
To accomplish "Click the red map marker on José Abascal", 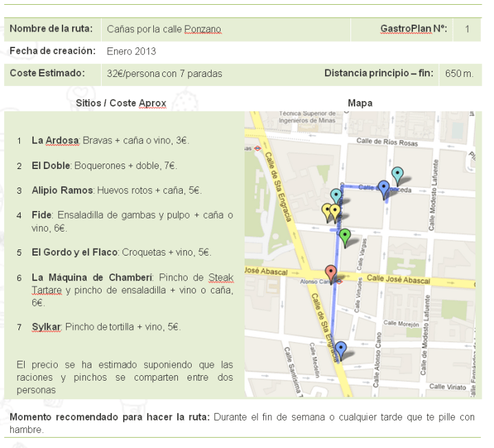I will click(x=331, y=273).
